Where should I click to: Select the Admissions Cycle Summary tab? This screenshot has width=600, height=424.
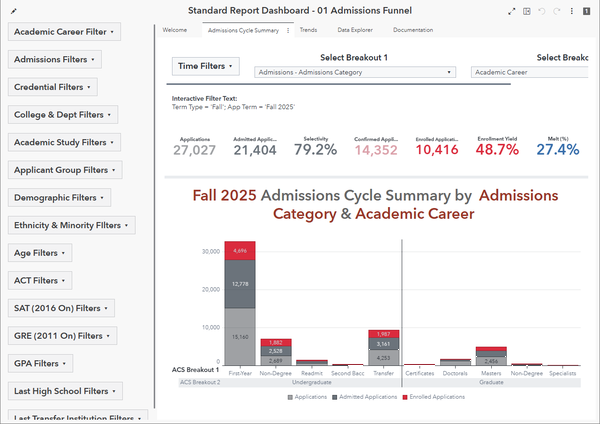click(x=243, y=30)
